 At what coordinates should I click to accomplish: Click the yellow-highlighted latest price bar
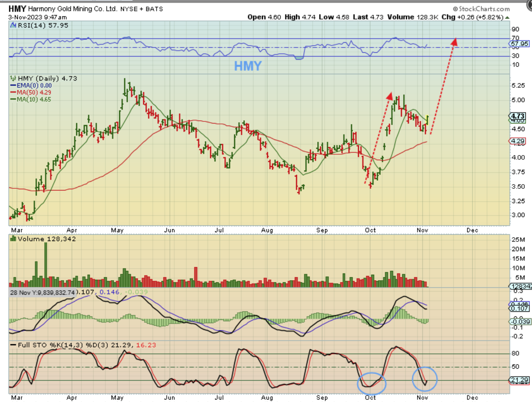point(428,120)
